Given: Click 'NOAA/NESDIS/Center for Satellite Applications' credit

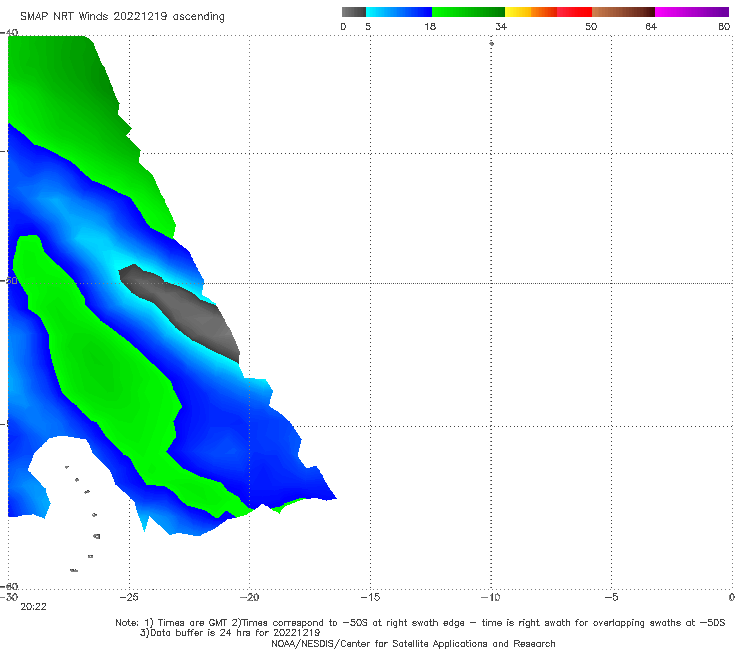Looking at the screenshot, I should point(413,644).
